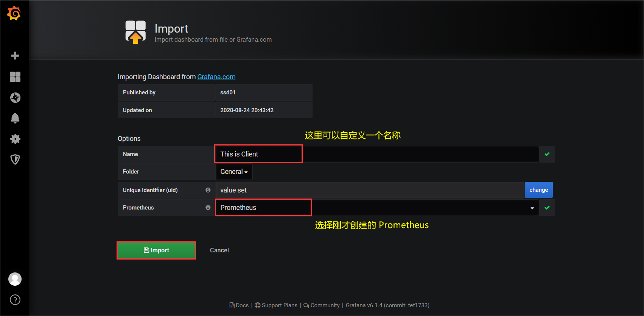The image size is (644, 316).
Task: Click the Options section heading
Action: 129,139
